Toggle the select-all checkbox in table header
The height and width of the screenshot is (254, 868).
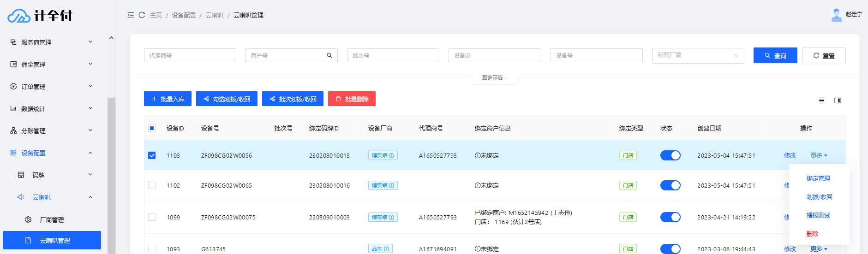[152, 128]
